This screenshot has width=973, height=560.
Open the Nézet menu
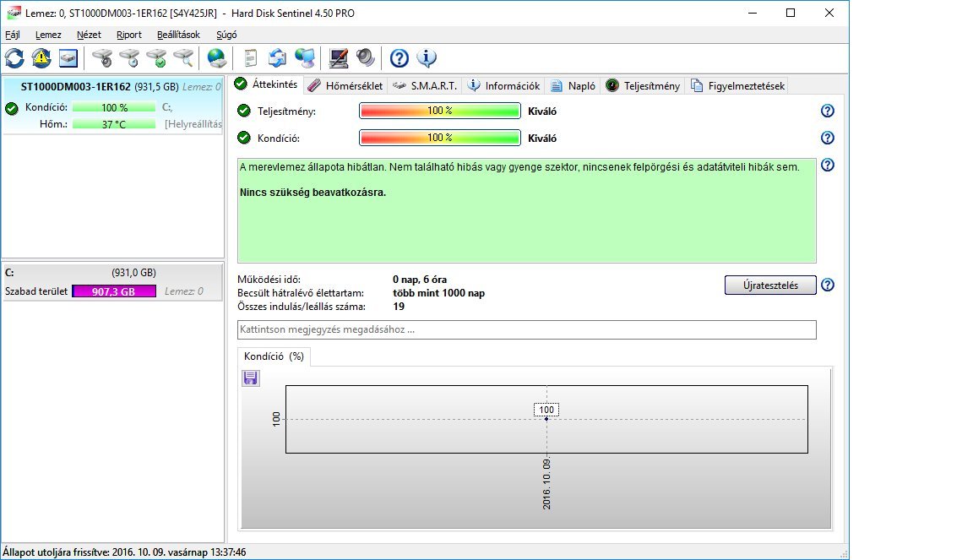(89, 35)
